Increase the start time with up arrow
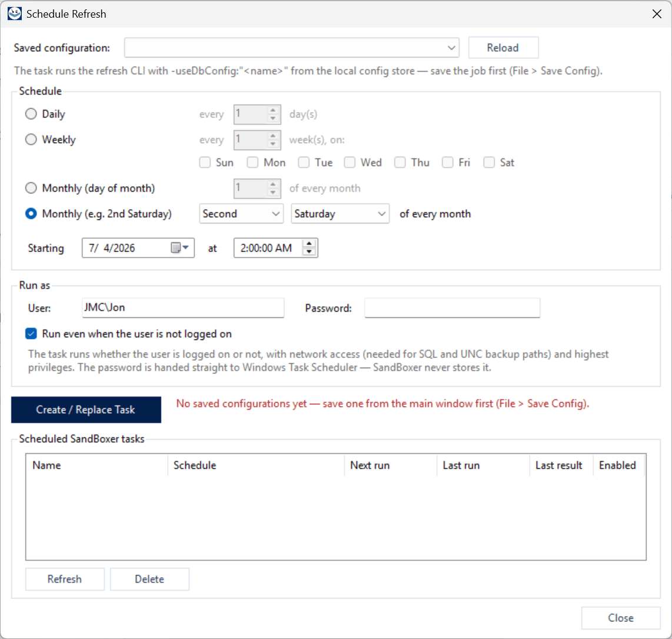672x639 pixels. (x=309, y=244)
